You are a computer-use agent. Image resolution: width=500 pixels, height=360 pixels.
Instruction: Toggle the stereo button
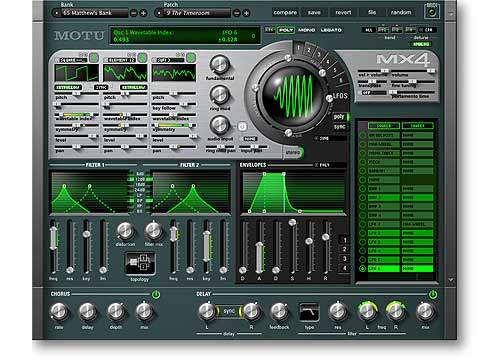[x=293, y=153]
